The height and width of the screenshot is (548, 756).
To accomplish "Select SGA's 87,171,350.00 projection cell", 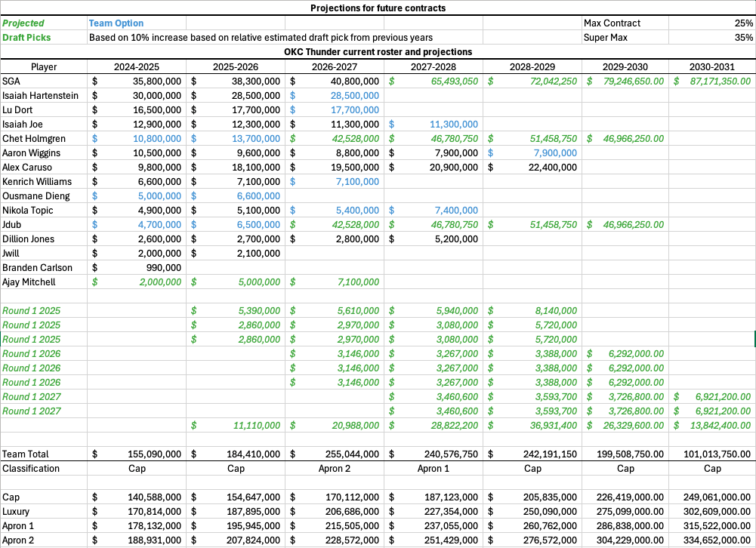I will point(711,81).
